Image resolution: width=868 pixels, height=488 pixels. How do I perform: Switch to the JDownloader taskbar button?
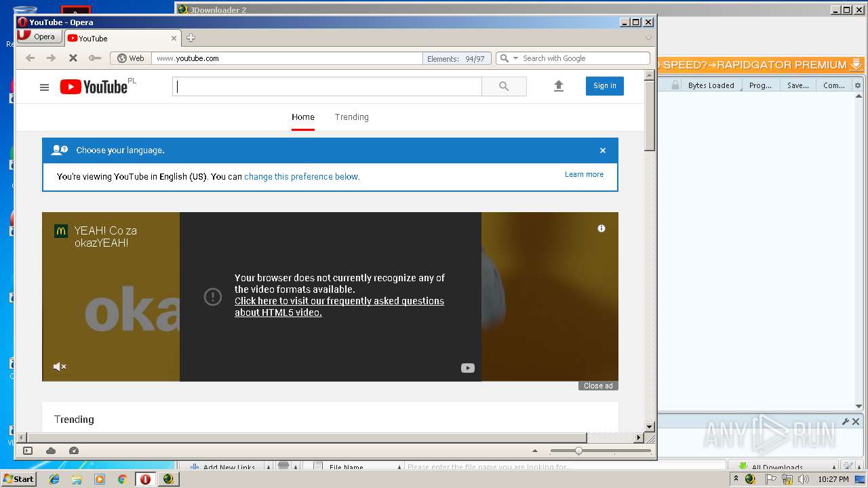coord(168,479)
